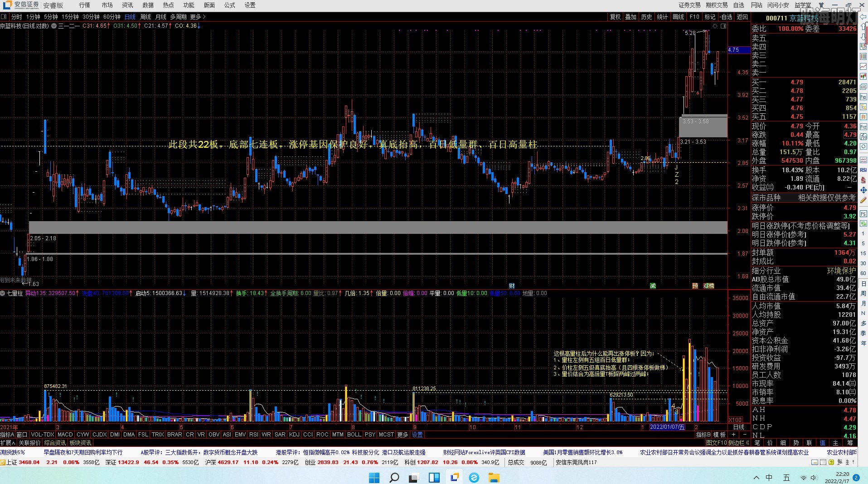868x484 pixels.
Task: Select the pencil drawing tool icon
Action: pyautogui.click(x=863, y=200)
